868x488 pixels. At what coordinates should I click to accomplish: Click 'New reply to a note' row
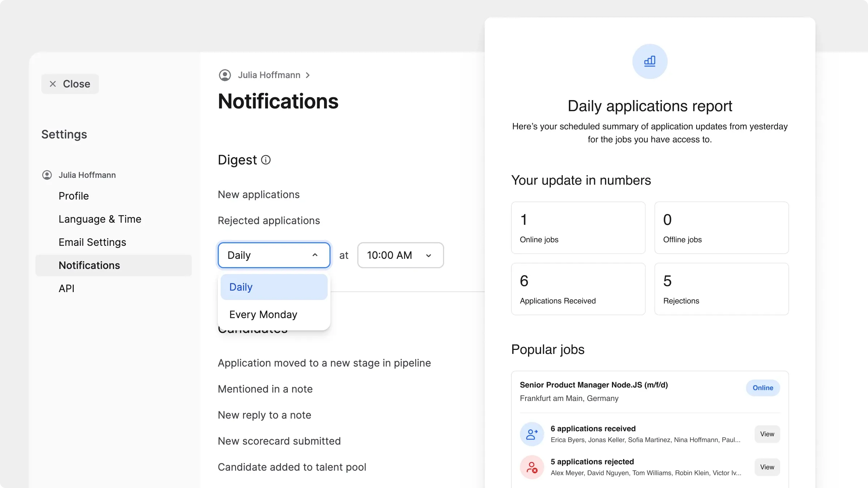point(264,415)
